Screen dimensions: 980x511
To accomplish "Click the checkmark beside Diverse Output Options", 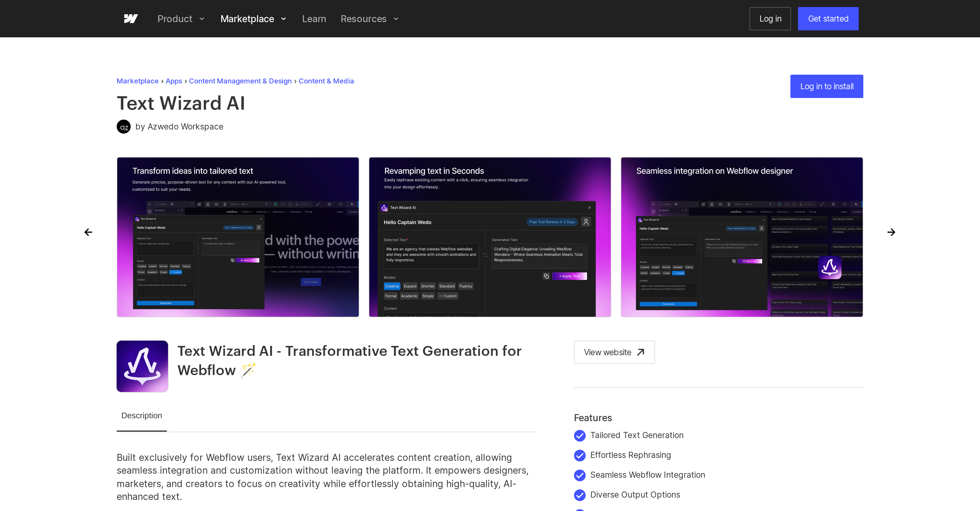I will click(580, 496).
